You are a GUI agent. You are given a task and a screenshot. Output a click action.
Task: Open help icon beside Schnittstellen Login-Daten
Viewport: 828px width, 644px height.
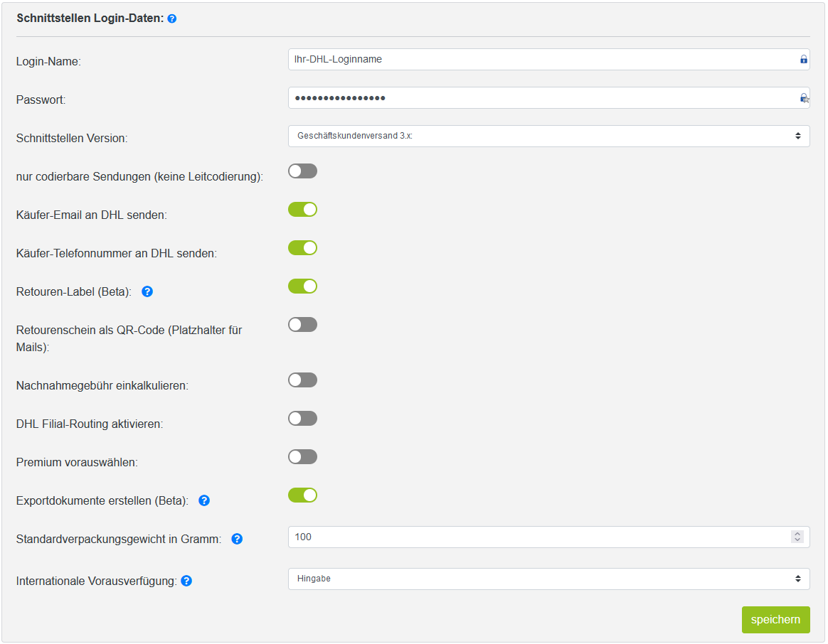(171, 18)
